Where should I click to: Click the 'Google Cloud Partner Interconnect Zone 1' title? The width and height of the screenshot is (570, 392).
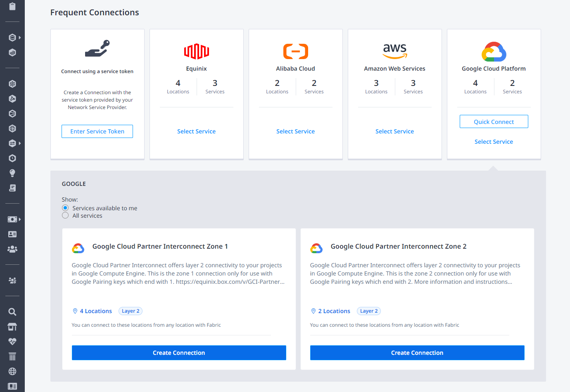point(160,246)
